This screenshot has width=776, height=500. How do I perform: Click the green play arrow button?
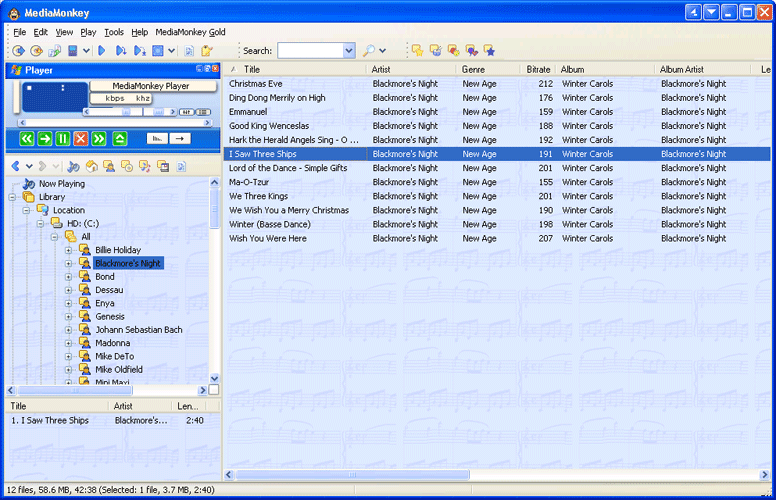tap(45, 139)
